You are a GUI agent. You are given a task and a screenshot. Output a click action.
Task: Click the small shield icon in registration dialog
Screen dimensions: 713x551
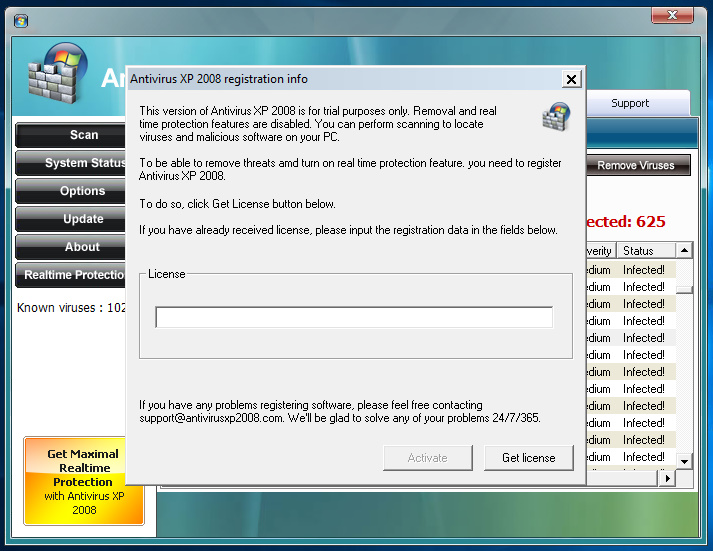(556, 117)
